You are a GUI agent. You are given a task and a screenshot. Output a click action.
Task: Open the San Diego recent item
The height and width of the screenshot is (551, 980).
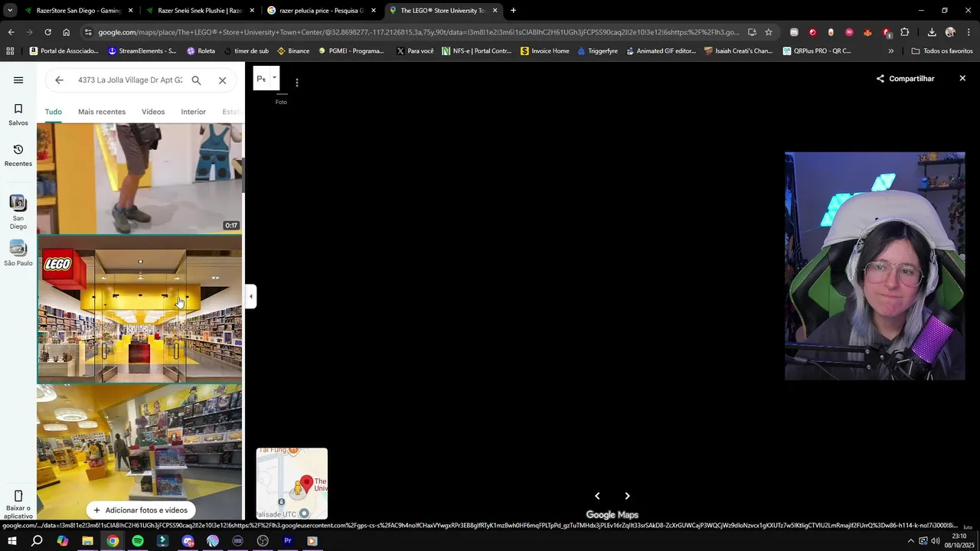(x=18, y=212)
